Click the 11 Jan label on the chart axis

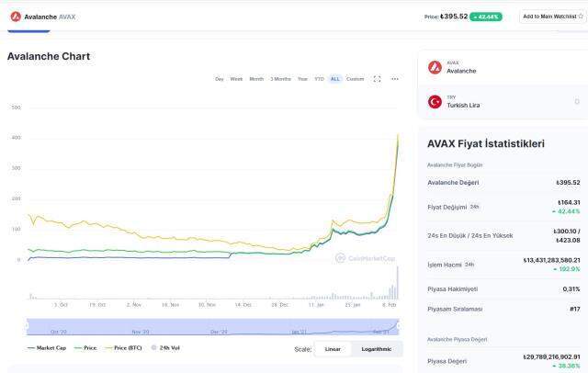coord(316,305)
